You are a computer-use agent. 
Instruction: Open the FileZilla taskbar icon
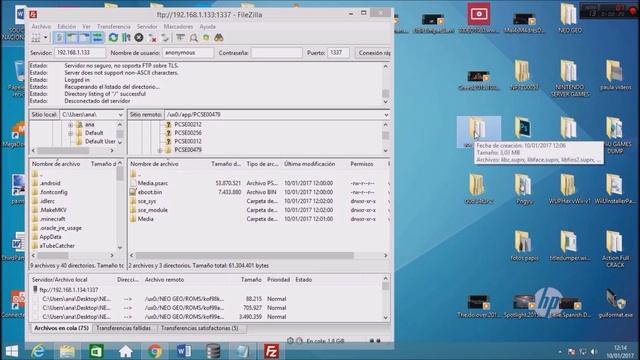pos(271,351)
